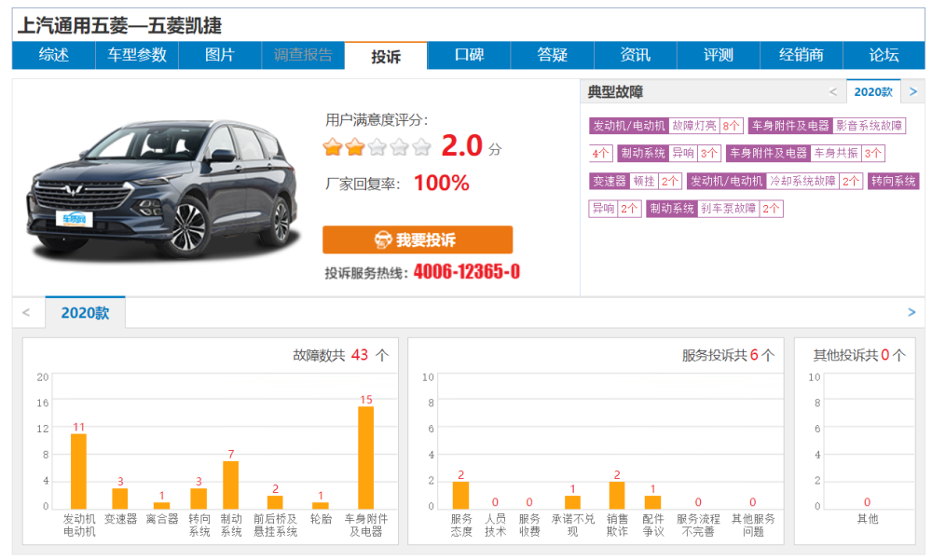The width and height of the screenshot is (932, 560).
Task: Open the 综述 tab
Action: [53, 55]
